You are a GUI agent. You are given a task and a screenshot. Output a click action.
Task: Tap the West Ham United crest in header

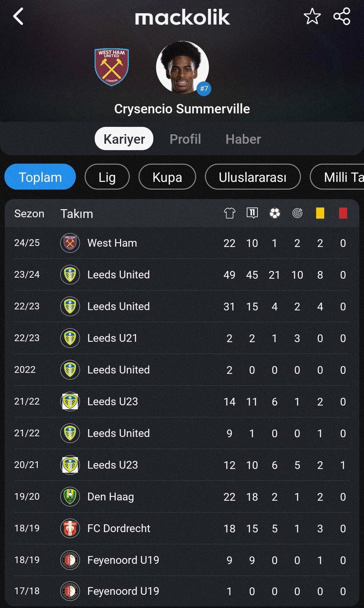112,67
